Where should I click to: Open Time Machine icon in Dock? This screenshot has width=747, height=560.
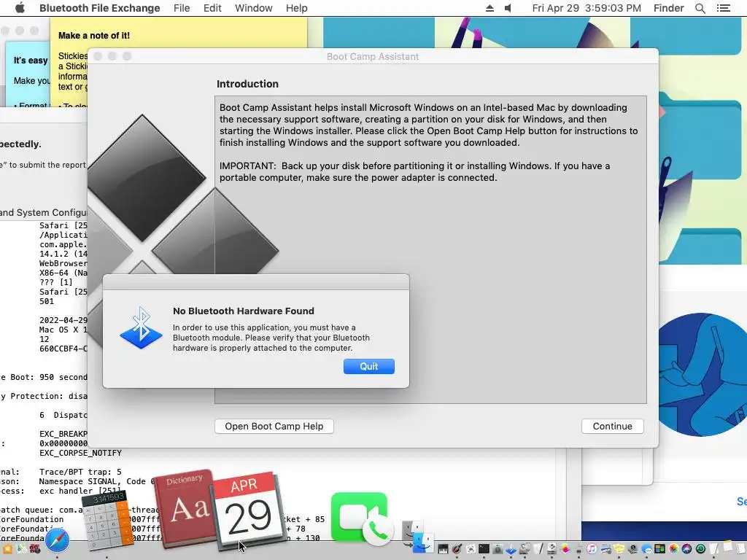point(700,548)
